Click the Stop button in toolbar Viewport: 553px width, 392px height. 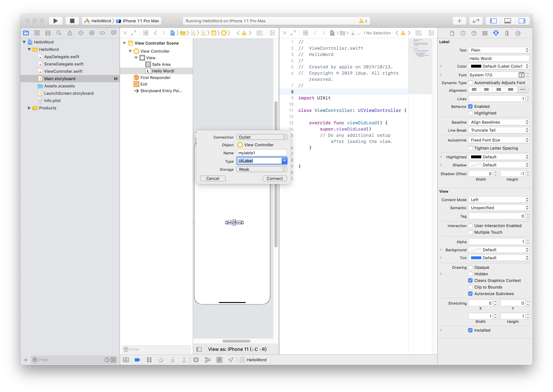tap(72, 21)
